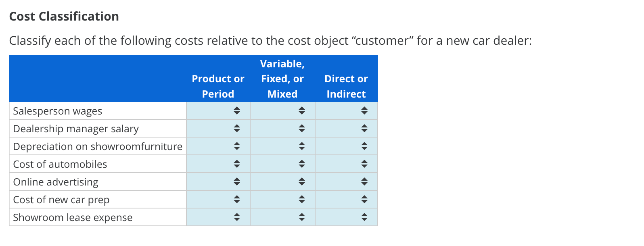This screenshot has height=246, width=644.
Task: Open the Direct or Indirect dropdown for Cost of new car prep
Action: pos(364,199)
